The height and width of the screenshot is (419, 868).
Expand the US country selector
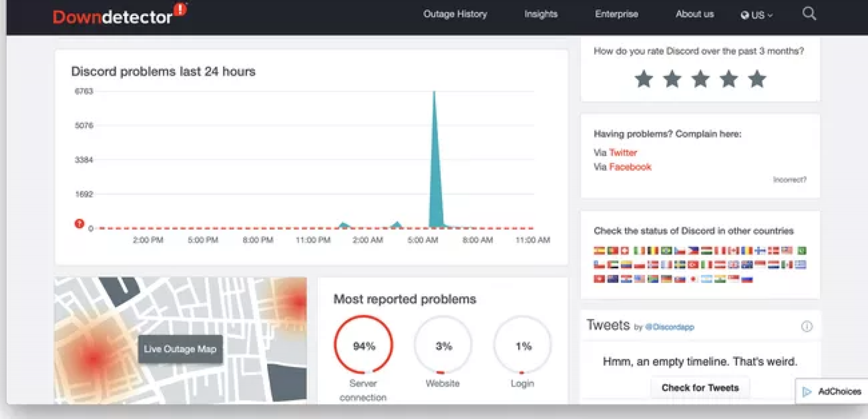click(757, 15)
